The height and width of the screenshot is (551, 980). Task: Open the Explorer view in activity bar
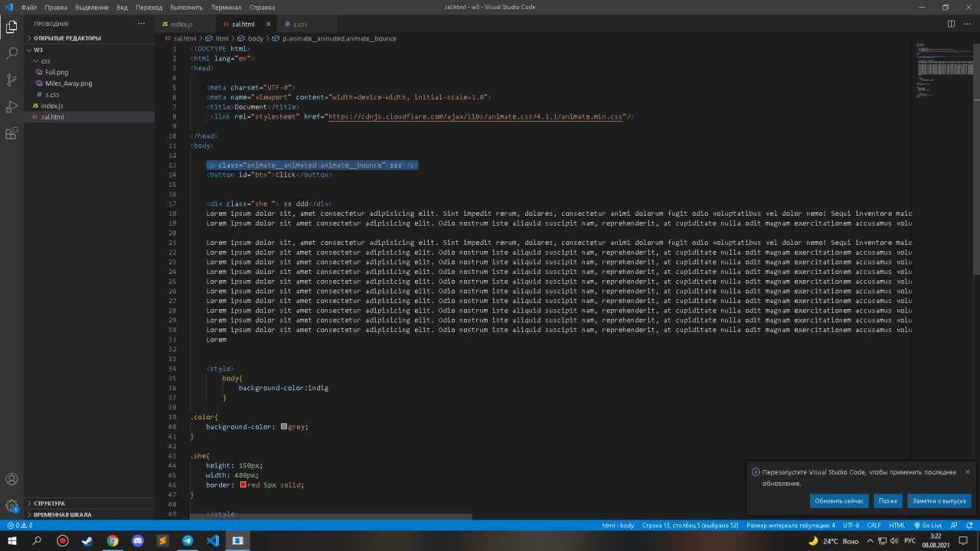point(11,28)
